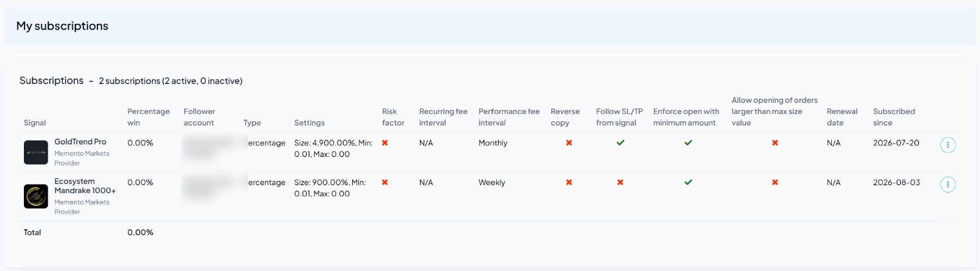980x271 pixels.
Task: Open the GoldTrend Pro signal name
Action: pyautogui.click(x=80, y=142)
